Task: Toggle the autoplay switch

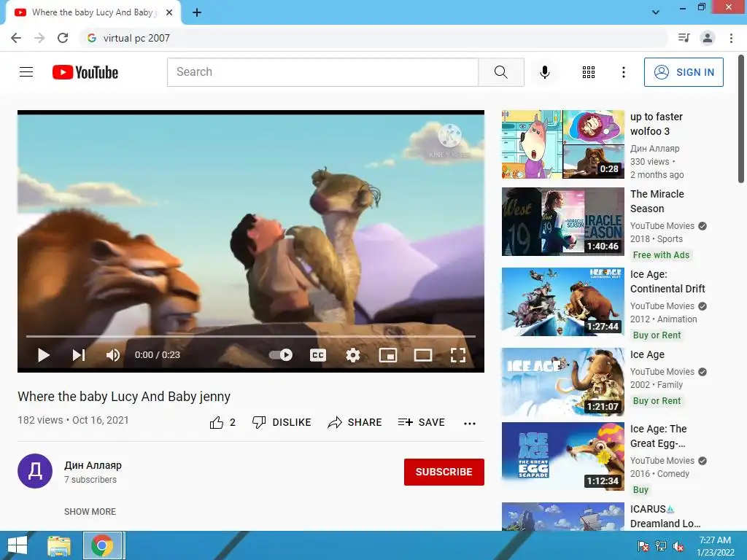Action: tap(281, 355)
